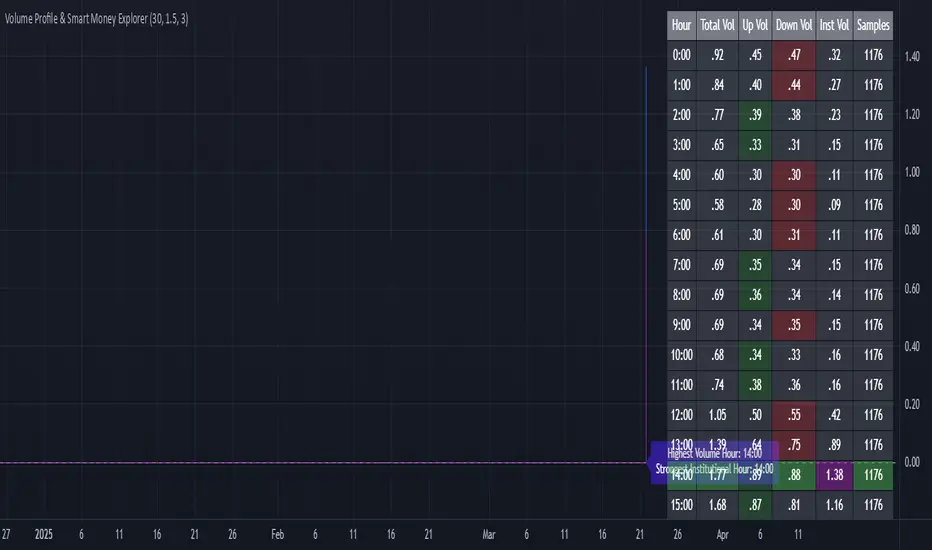Screen dimensions: 932x550
Task: Select the 4:00 hour cell
Action: click(681, 175)
